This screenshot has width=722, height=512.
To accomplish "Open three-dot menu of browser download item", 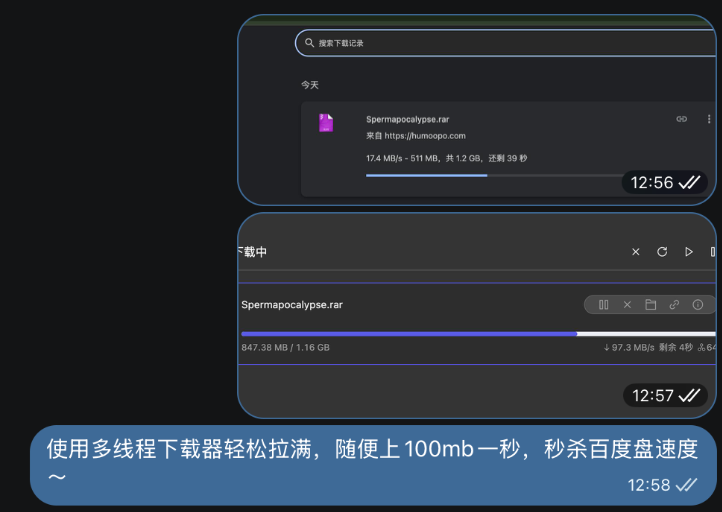I will tap(709, 119).
